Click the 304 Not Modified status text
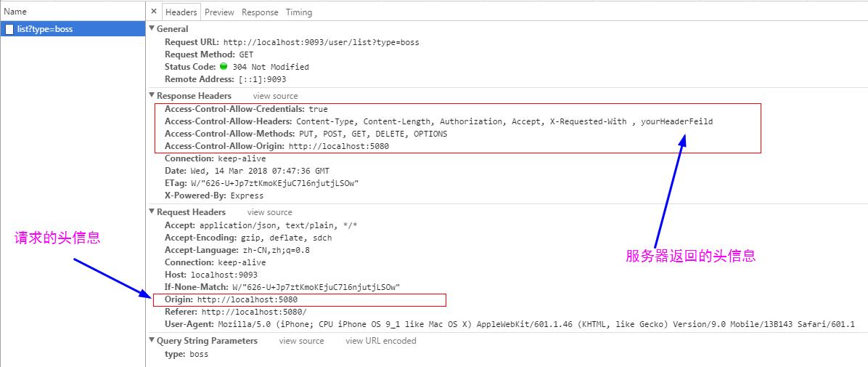 (271, 67)
